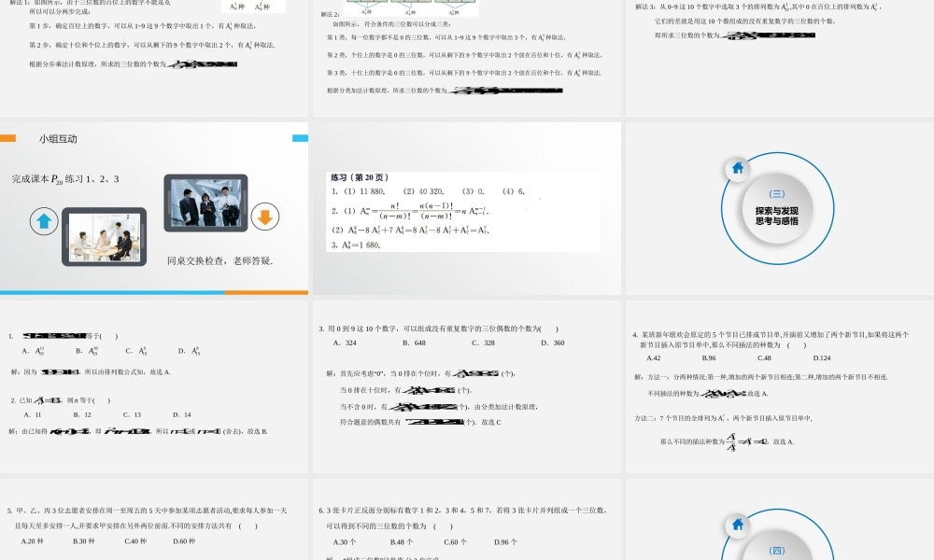
Task: Click the 同桌交换检查，老师答疑 text
Action: (219, 261)
